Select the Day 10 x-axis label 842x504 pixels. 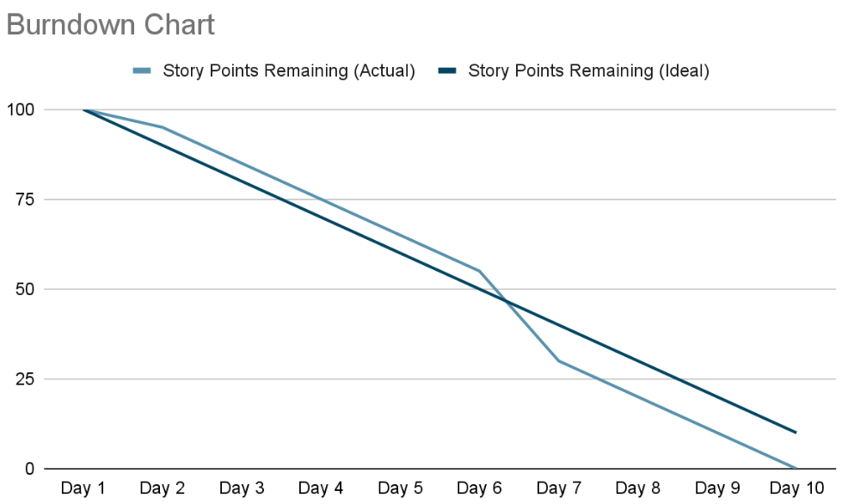click(796, 489)
